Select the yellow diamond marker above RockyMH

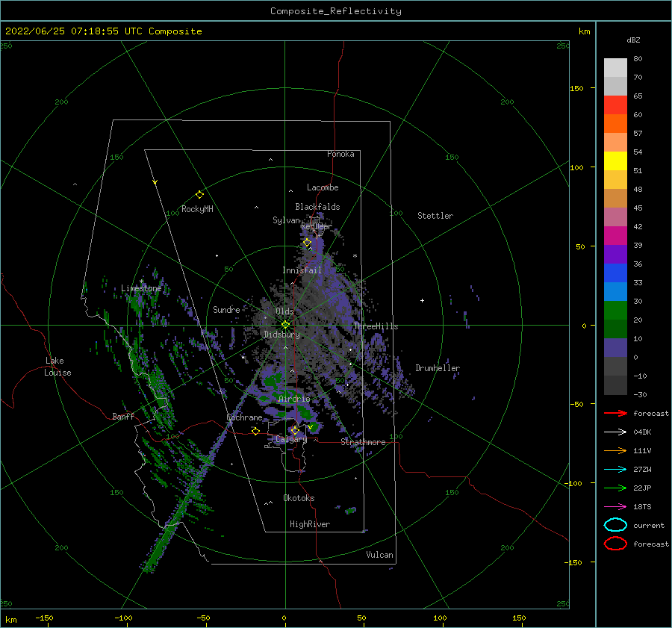pos(199,195)
